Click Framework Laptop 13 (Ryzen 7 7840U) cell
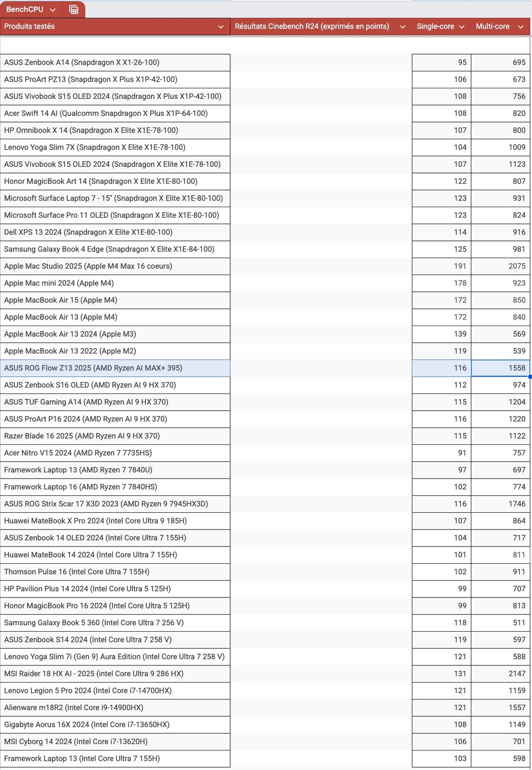Viewport: 532px width, 770px height. coord(115,470)
